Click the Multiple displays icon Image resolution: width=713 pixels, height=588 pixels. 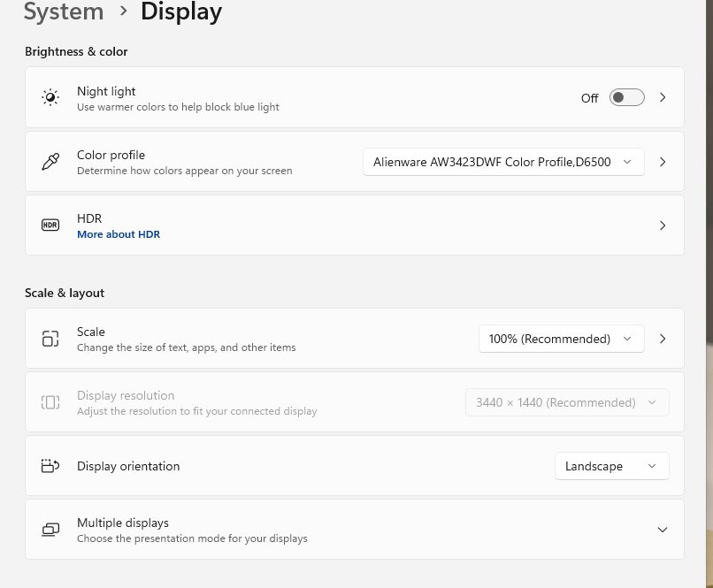[50, 530]
